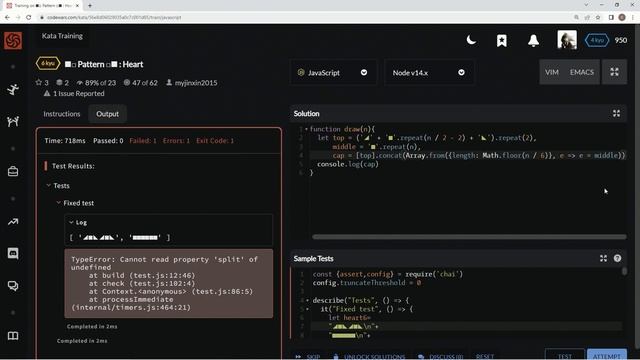This screenshot has width=640, height=360.
Task: Click the 47 of 62 completion stat
Action: pyautogui.click(x=141, y=83)
